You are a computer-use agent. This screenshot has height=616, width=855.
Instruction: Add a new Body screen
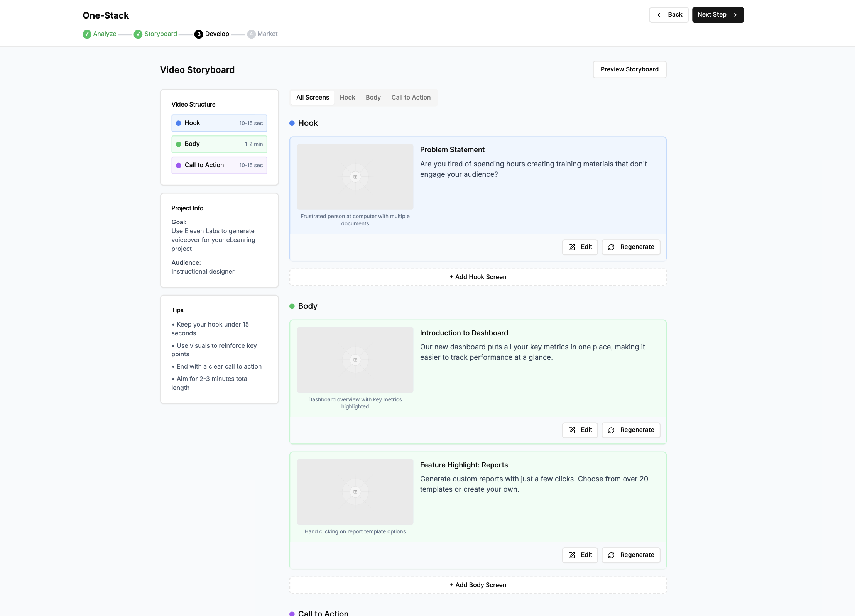click(478, 585)
